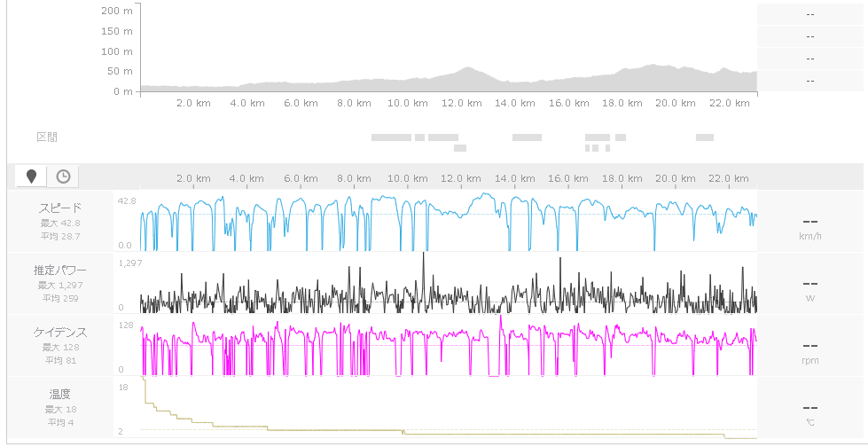Image resolution: width=868 pixels, height=447 pixels.
Task: Click inside the temperature step graph
Action: click(x=449, y=408)
